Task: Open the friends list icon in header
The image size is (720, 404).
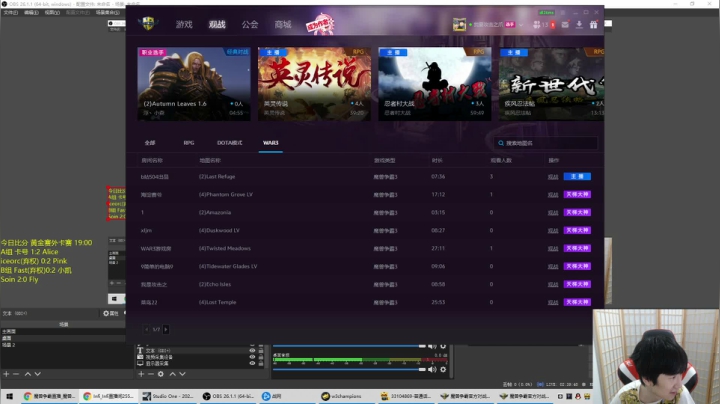Action: (x=536, y=25)
